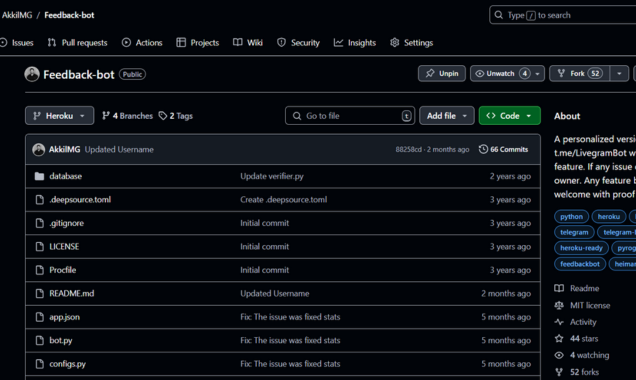This screenshot has height=380, width=636.
Task: Click the heroku topic tag
Action: click(608, 217)
